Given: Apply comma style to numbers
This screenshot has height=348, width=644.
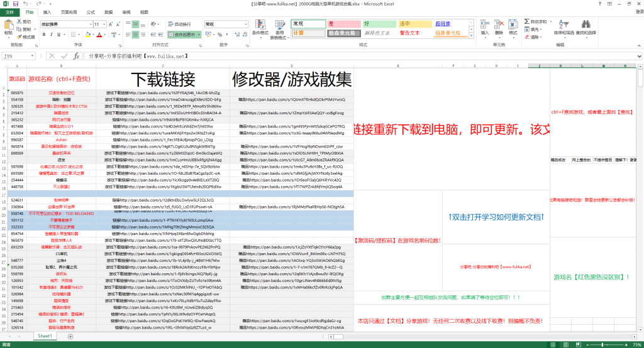Looking at the screenshot, I should point(227,35).
